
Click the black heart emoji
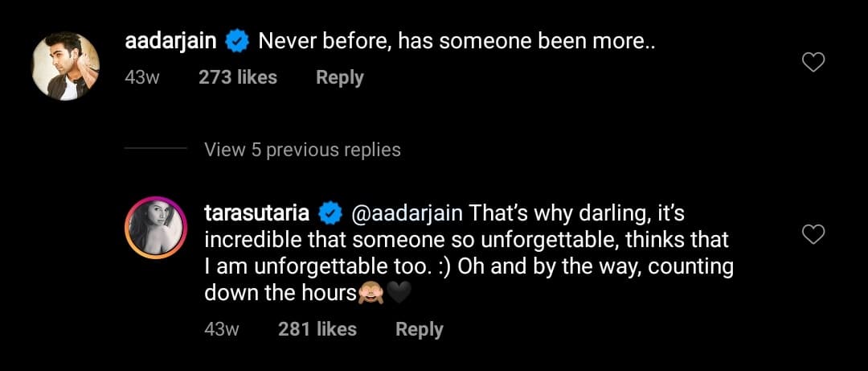click(x=399, y=294)
